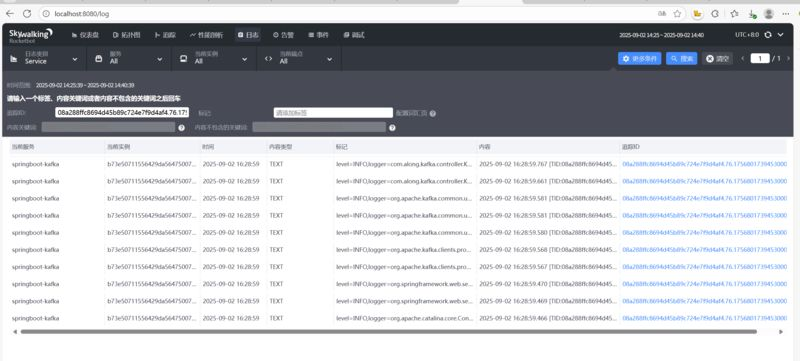Open trace ID link in row 16:28:59.470
The image size is (800, 361).
click(x=705, y=284)
